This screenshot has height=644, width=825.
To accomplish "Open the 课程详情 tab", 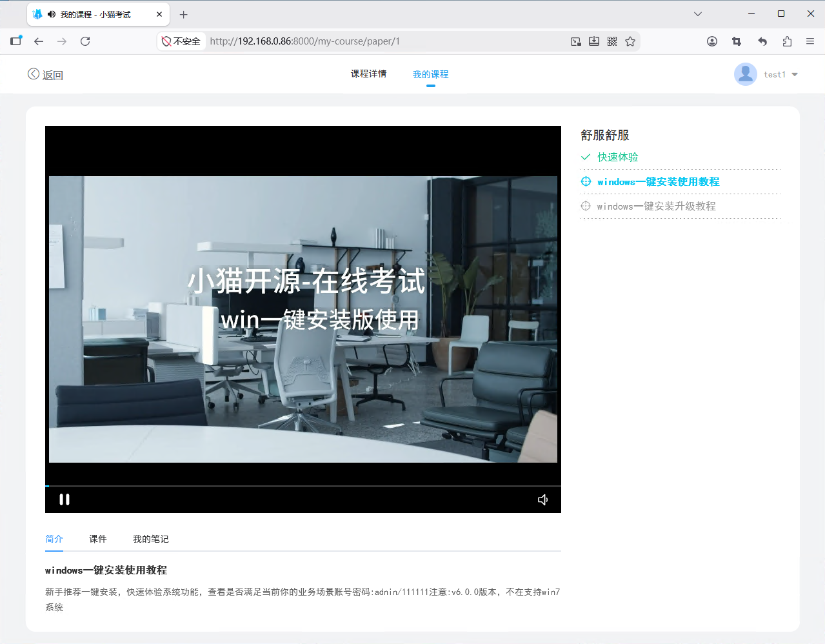I will click(x=368, y=74).
